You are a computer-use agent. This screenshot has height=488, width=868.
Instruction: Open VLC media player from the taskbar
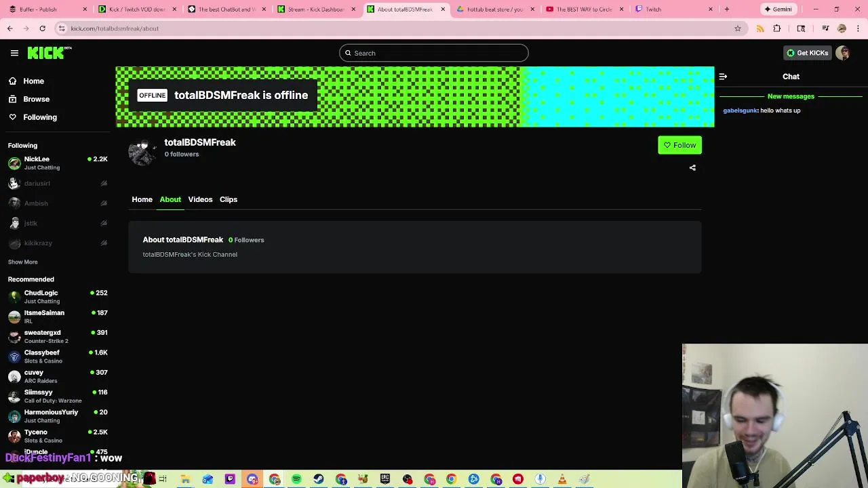tap(562, 479)
